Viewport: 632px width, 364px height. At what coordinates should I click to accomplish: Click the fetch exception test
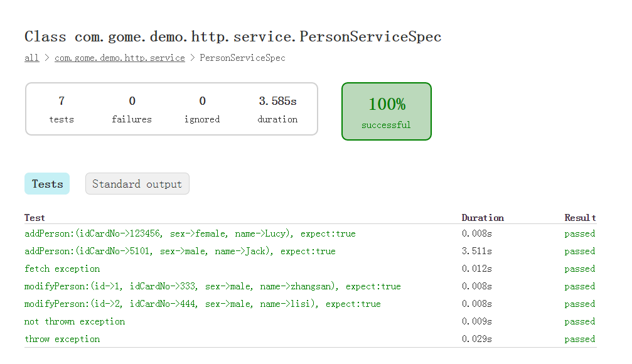pyautogui.click(x=62, y=269)
